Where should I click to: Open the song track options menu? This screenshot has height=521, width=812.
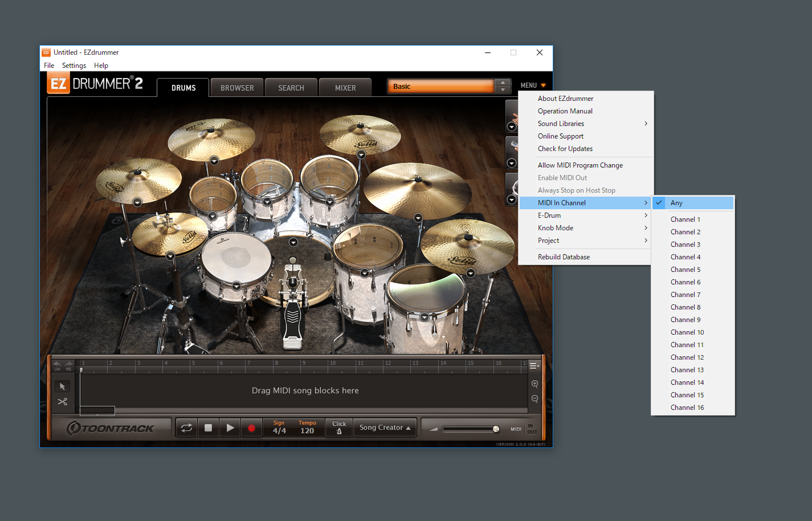(x=534, y=366)
